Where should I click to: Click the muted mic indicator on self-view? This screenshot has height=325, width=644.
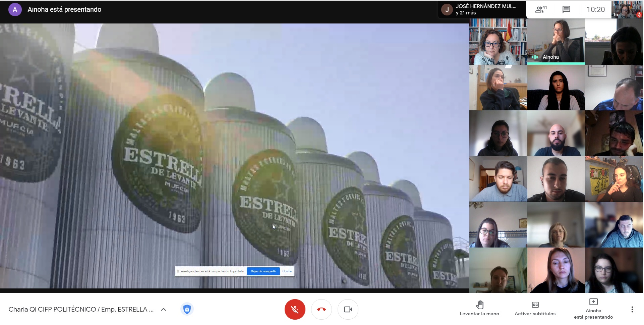coord(639,15)
